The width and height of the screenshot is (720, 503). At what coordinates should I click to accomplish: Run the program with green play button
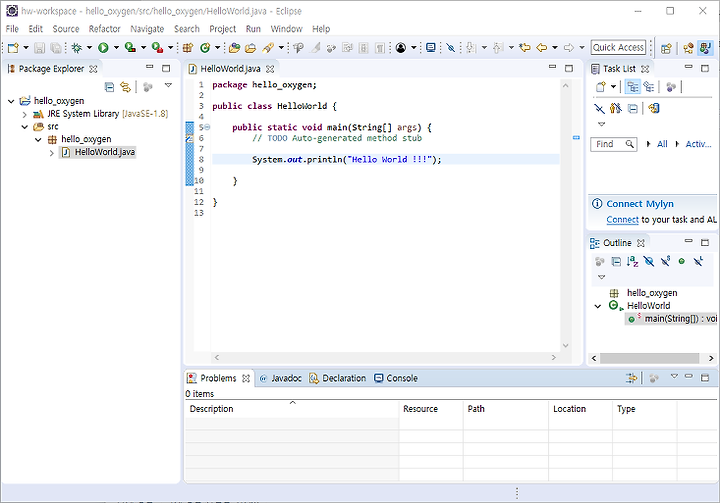[x=103, y=47]
